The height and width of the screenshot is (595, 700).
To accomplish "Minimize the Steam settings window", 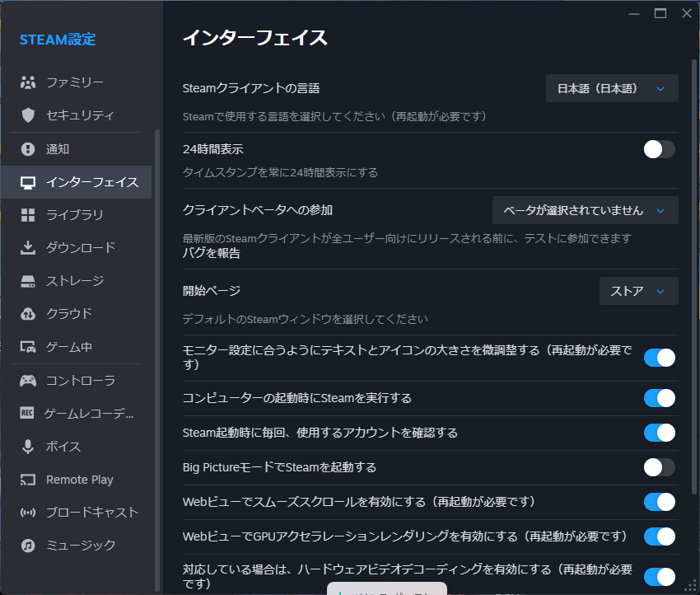I will (x=634, y=14).
